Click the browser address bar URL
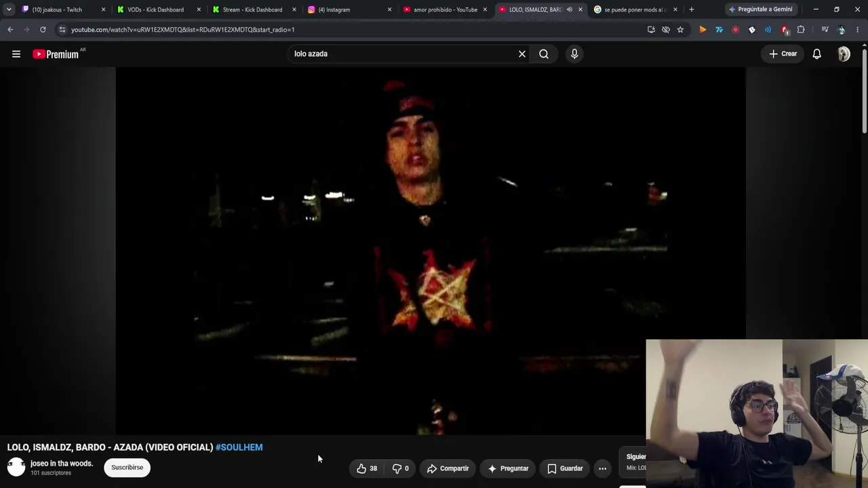Image resolution: width=868 pixels, height=488 pixels. [183, 30]
